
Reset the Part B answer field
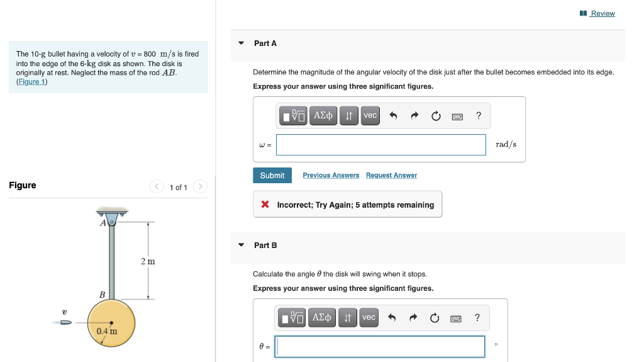pos(435,318)
